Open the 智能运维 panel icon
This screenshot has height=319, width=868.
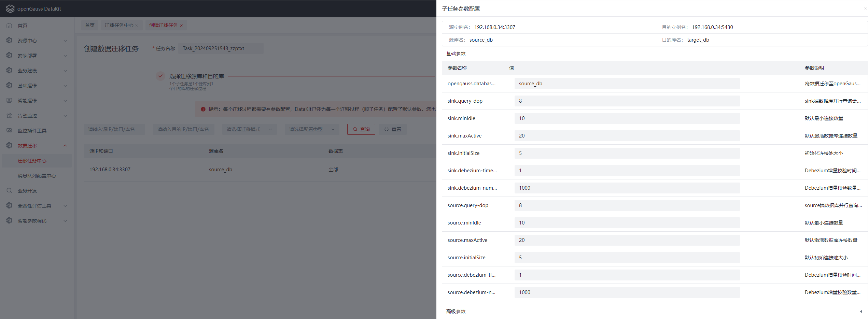tap(9, 100)
